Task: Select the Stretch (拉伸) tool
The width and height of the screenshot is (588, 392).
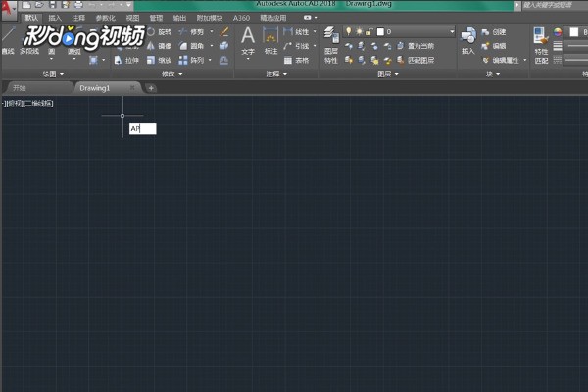Action: 126,60
